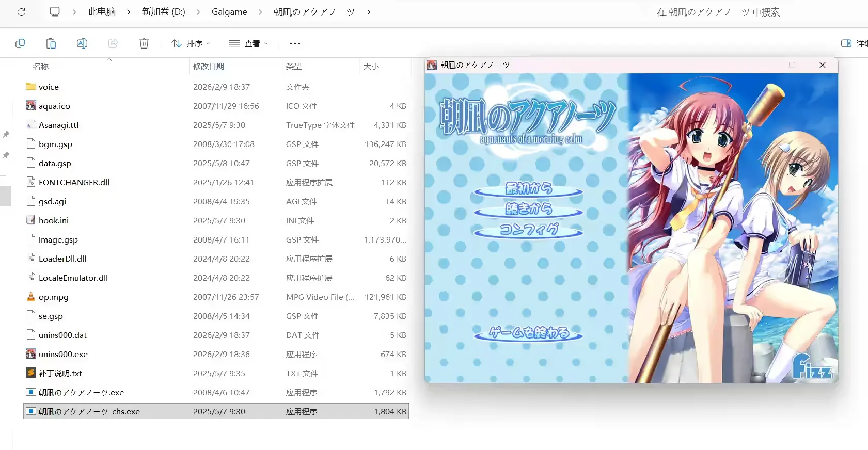Sort files by 名称 column header

41,66
